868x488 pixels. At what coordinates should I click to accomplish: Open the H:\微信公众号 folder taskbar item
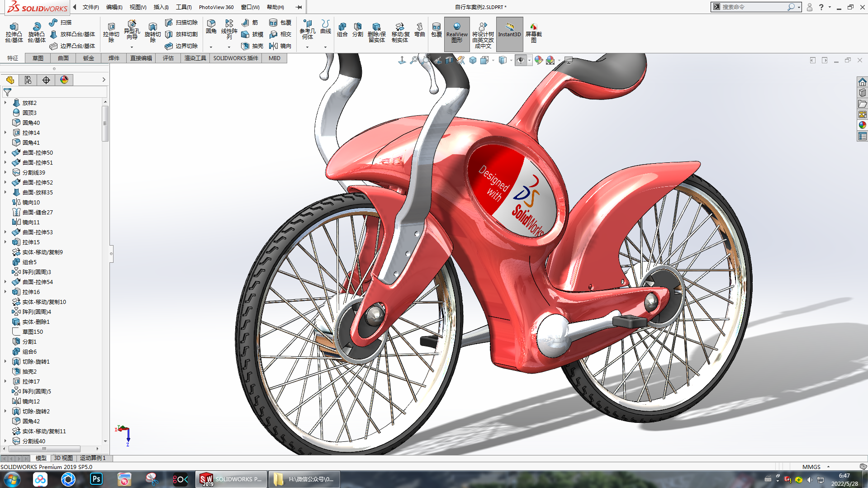coord(304,479)
